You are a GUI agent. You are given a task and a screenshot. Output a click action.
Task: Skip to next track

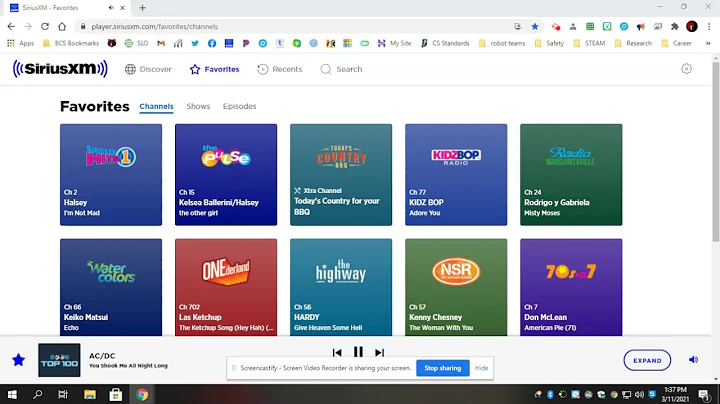379,352
